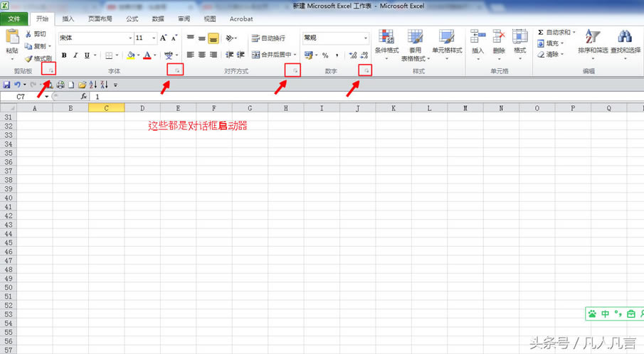Click Wrap Text (自动换行)
The height and width of the screenshot is (354, 644).
pos(268,38)
